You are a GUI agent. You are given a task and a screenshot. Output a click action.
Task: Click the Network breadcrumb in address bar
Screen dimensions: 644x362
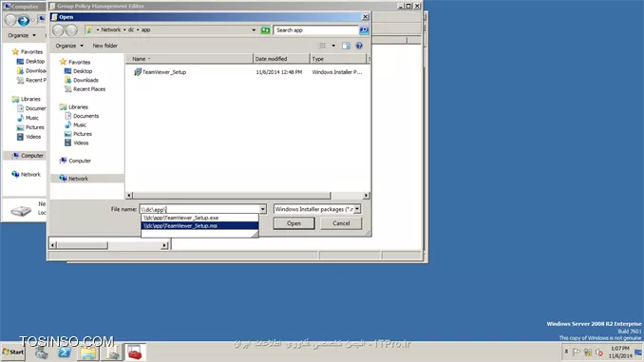(111, 30)
